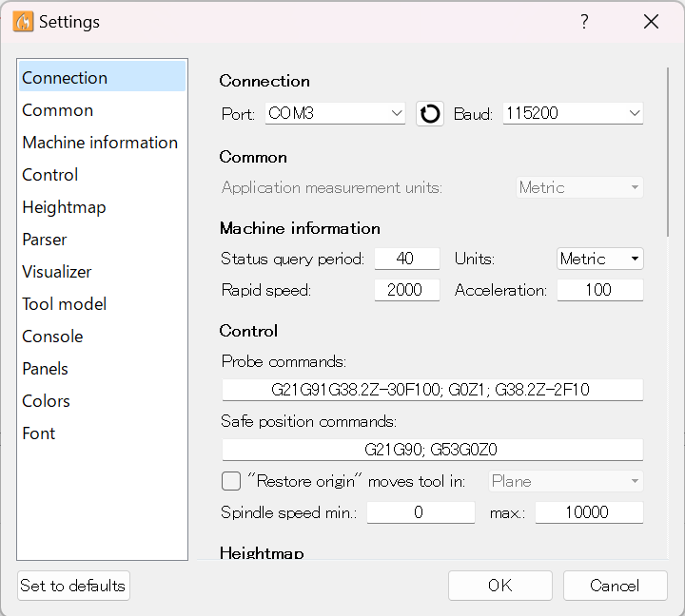
Task: Refresh the serial port list
Action: (429, 114)
